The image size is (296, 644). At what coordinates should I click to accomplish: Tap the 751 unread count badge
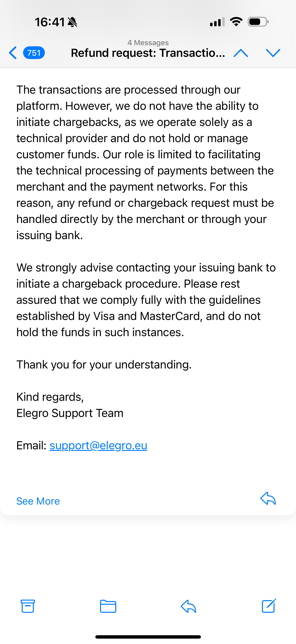click(x=34, y=53)
